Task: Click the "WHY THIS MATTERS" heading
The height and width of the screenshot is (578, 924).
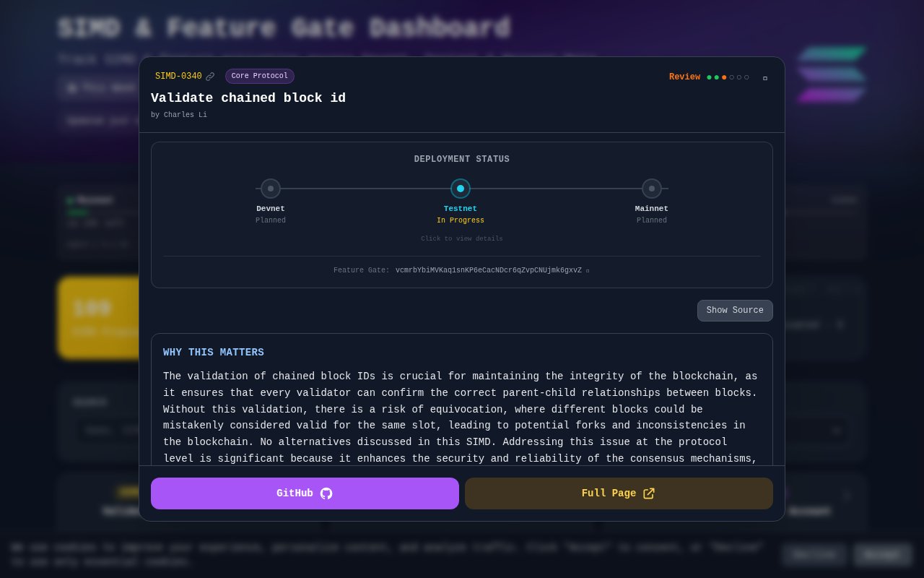Action: (x=214, y=353)
